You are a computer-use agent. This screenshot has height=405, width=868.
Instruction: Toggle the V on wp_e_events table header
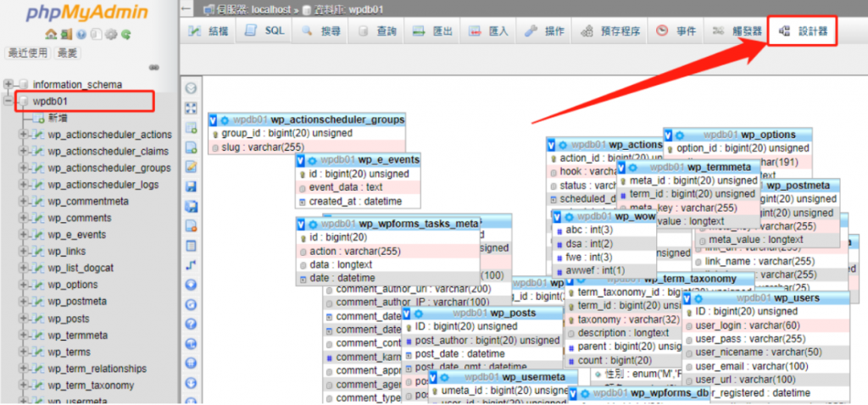(x=301, y=160)
